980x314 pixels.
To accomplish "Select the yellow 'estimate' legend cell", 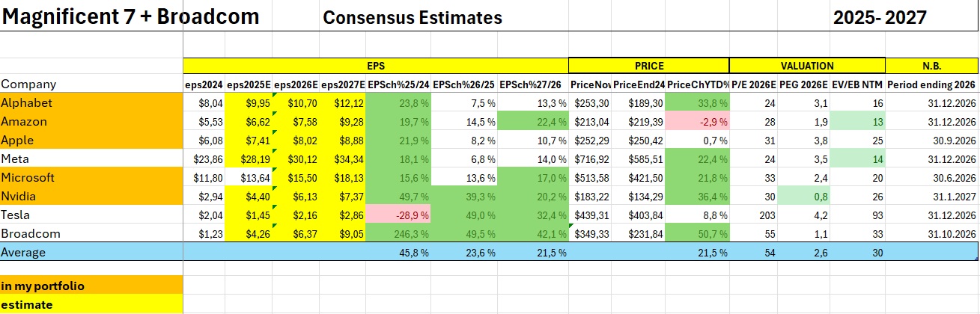I will pyautogui.click(x=91, y=305).
